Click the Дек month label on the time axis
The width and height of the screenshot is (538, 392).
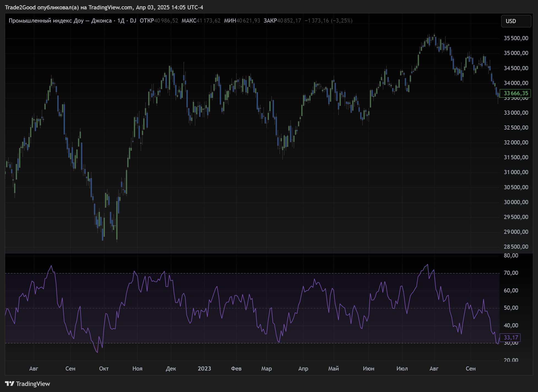tap(171, 369)
